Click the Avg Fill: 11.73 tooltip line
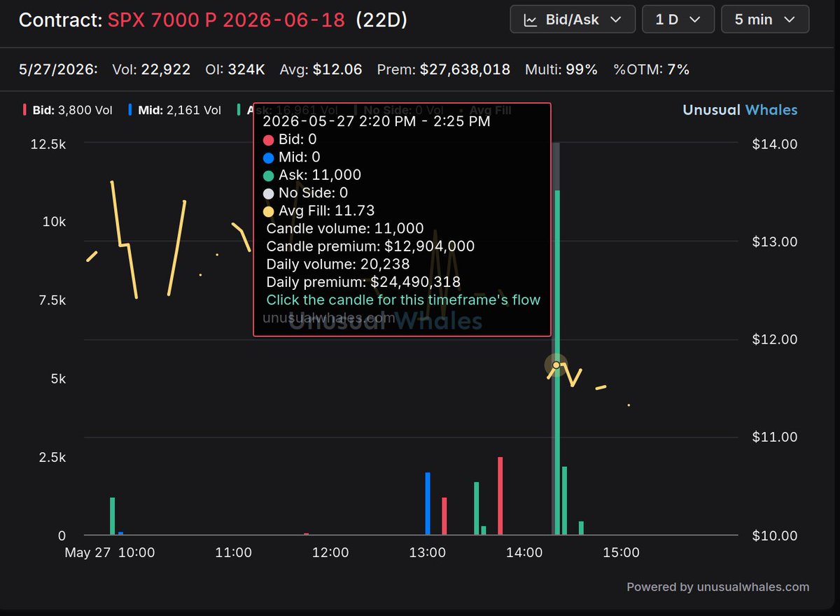 319,210
